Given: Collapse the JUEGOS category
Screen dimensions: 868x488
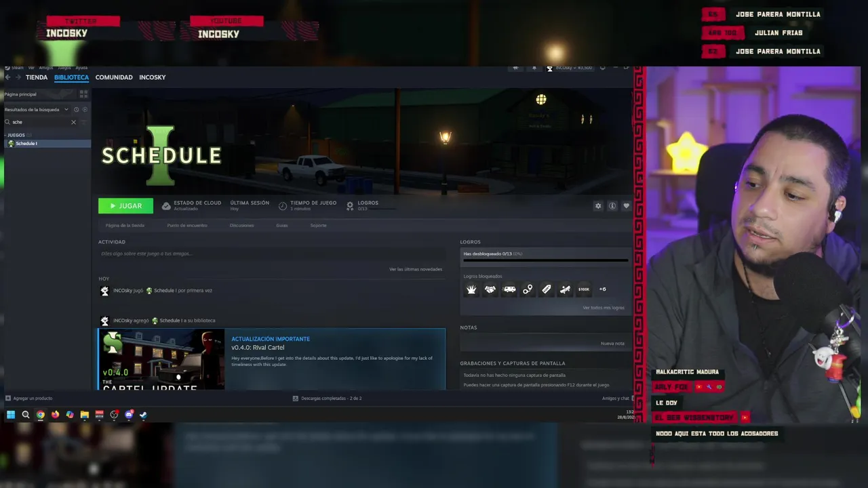Looking at the screenshot, I should click(16, 135).
